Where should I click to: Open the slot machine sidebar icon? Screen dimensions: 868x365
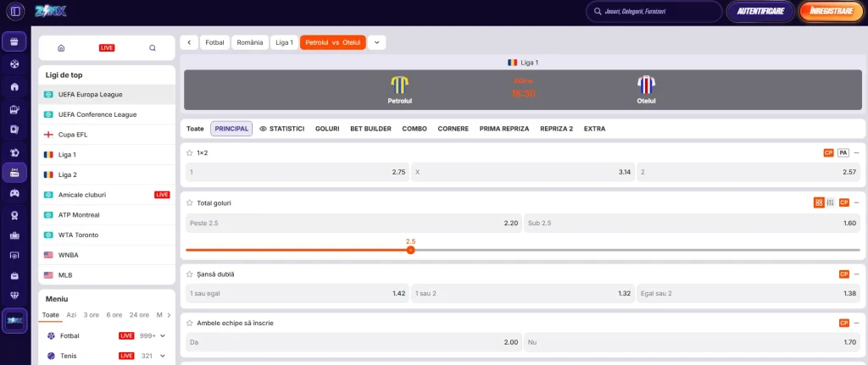click(15, 109)
